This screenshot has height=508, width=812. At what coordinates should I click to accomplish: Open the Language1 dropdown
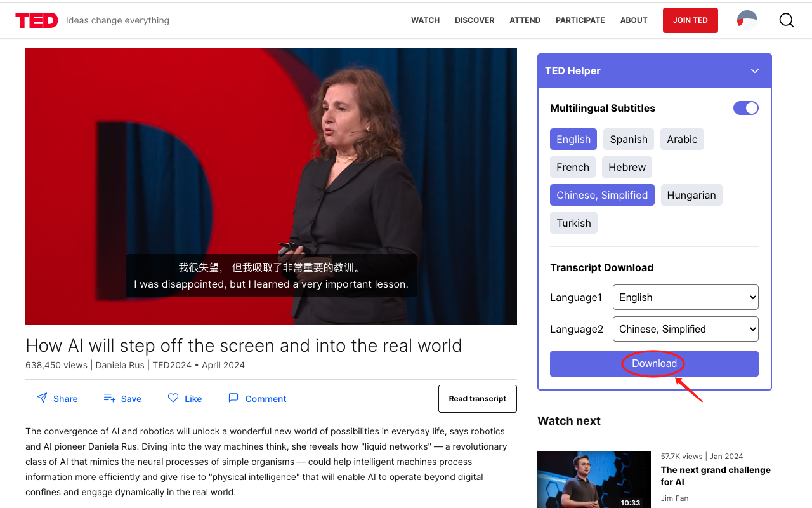tap(686, 297)
